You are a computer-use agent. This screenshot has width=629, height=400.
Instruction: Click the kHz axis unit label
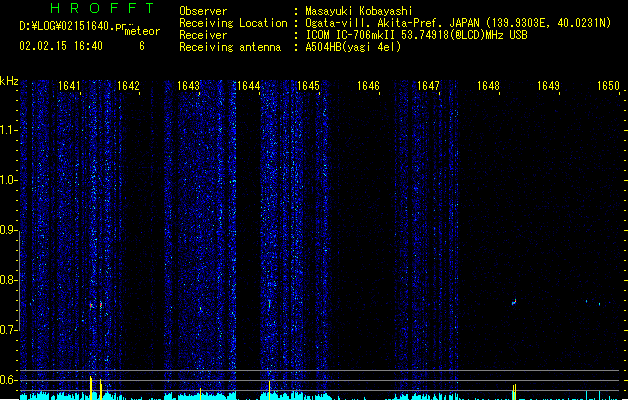(9, 81)
